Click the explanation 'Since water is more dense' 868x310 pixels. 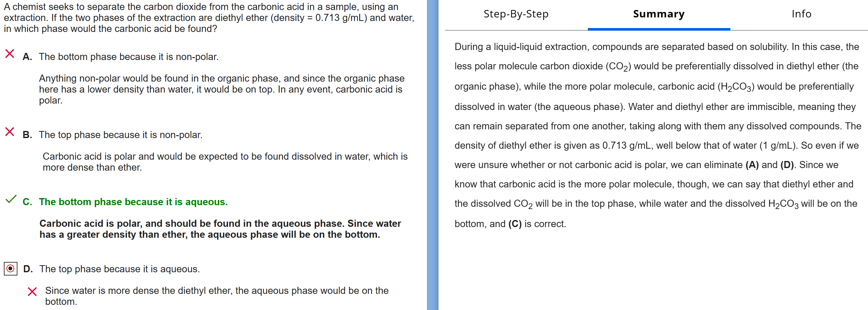pos(217,296)
